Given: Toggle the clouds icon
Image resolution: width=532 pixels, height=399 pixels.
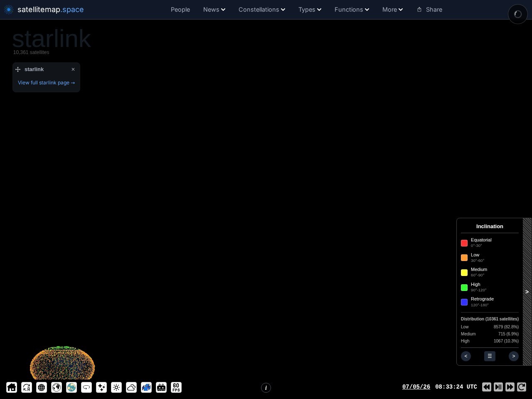Looking at the screenshot, I should (131, 387).
